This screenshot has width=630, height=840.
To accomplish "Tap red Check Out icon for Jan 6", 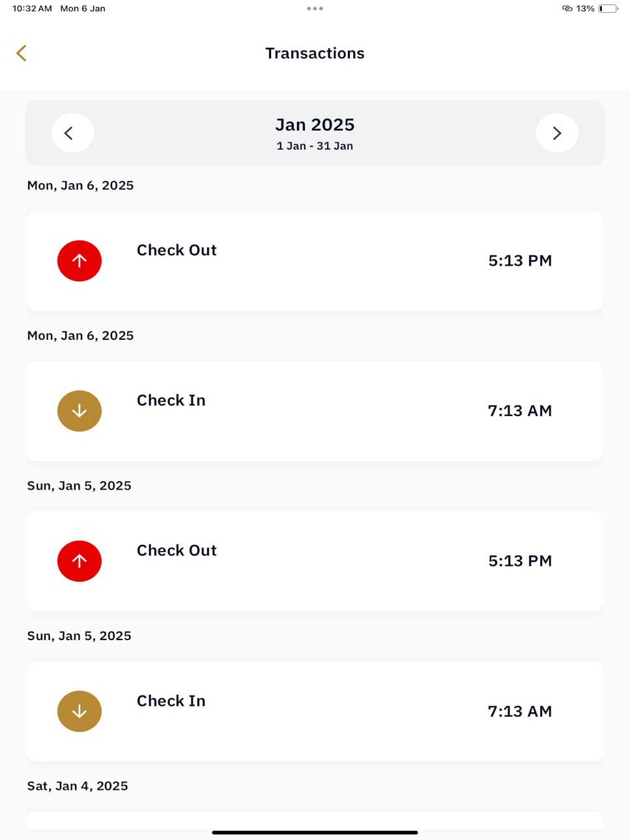I will click(x=79, y=260).
